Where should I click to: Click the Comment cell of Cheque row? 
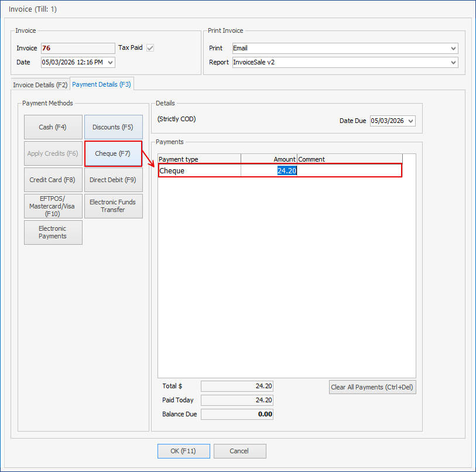[350, 170]
